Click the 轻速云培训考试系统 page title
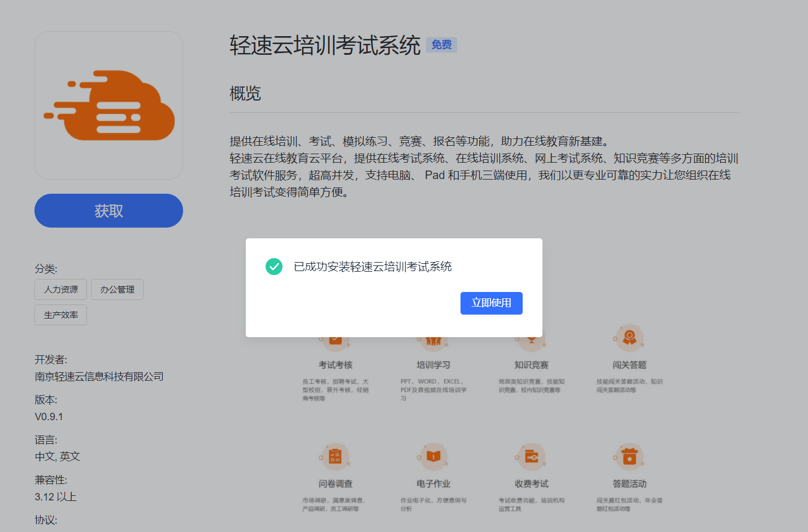 pyautogui.click(x=325, y=46)
